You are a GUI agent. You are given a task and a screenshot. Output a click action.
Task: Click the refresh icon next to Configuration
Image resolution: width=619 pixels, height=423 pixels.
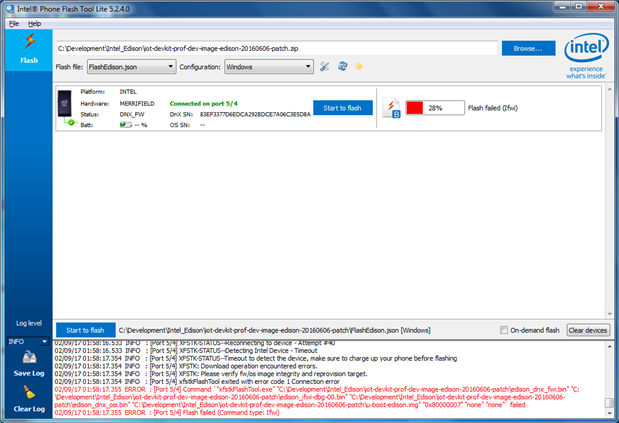point(342,66)
